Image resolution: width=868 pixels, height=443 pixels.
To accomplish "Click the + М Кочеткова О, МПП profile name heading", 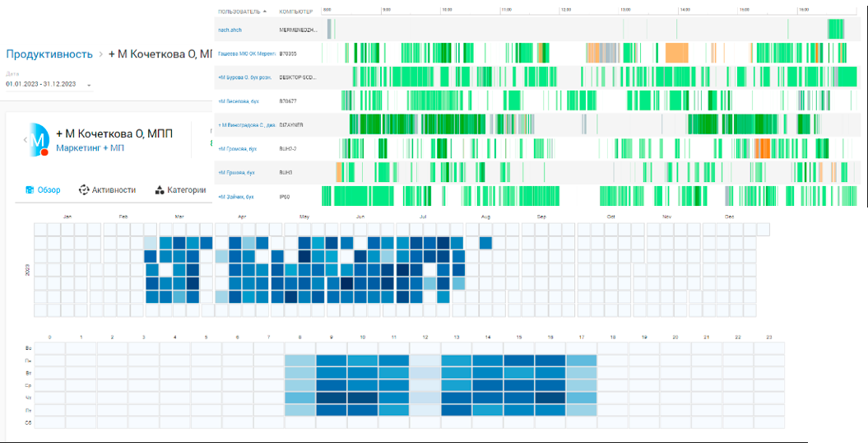I will click(x=114, y=133).
